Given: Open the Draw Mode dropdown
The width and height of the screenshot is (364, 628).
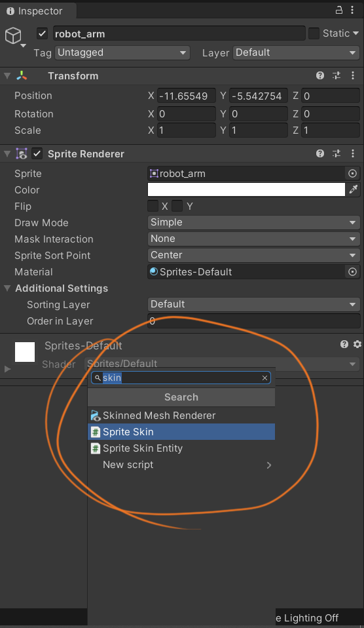Looking at the screenshot, I should coord(253,222).
